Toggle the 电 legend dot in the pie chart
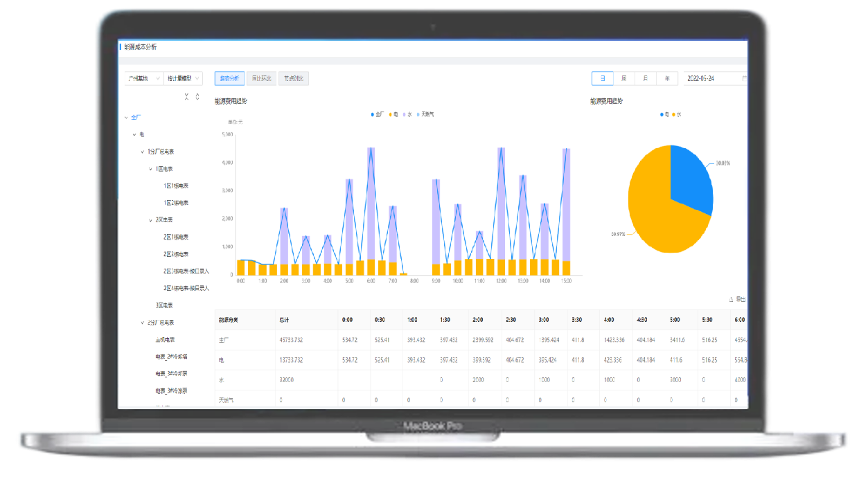The width and height of the screenshot is (868, 477). click(663, 114)
